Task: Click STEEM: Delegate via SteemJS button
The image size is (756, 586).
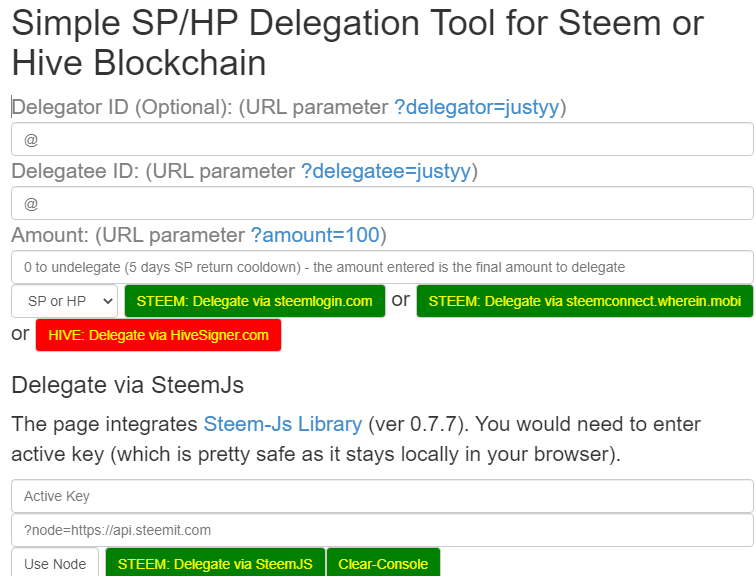Action: coord(214,564)
